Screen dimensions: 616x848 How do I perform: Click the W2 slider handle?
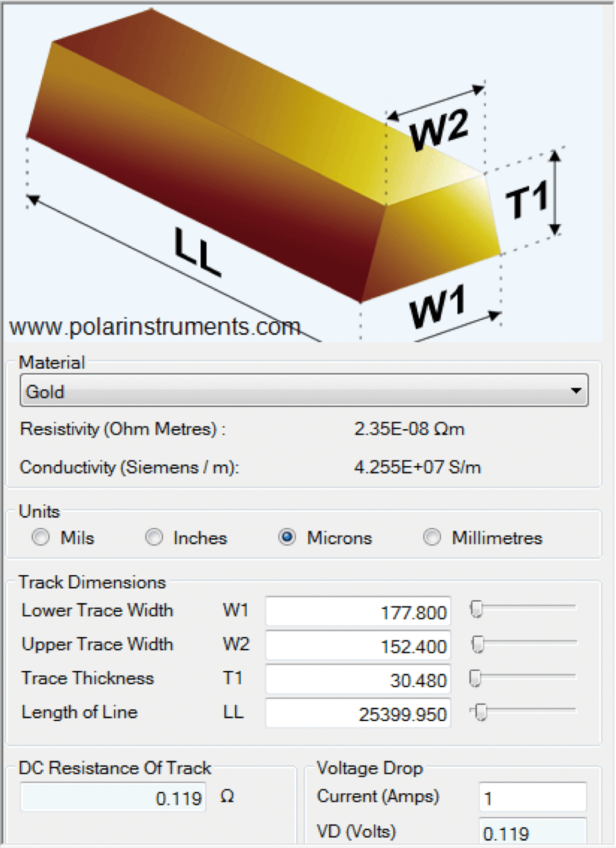click(x=478, y=644)
